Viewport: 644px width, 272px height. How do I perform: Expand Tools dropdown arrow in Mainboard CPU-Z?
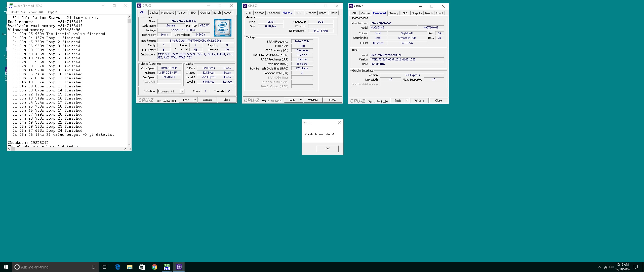pyautogui.click(x=407, y=100)
